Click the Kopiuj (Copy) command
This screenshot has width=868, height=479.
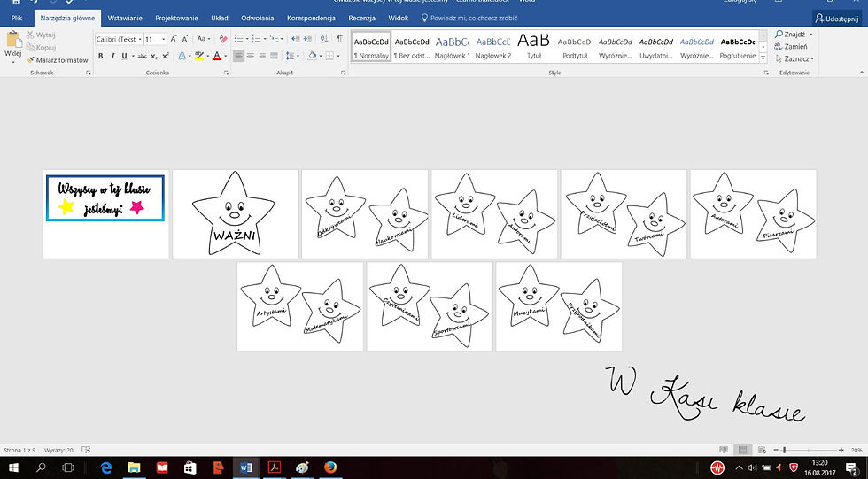click(x=41, y=48)
